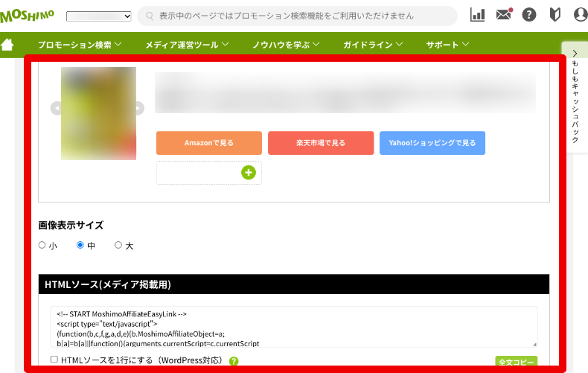Click the beginner guide leaf icon

(555, 15)
